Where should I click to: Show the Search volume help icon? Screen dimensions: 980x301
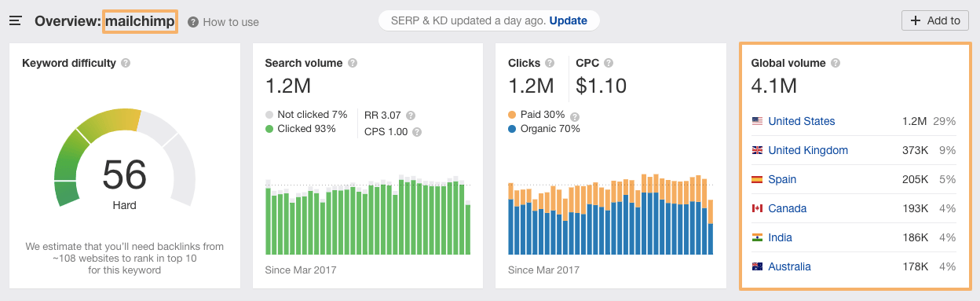click(x=353, y=63)
